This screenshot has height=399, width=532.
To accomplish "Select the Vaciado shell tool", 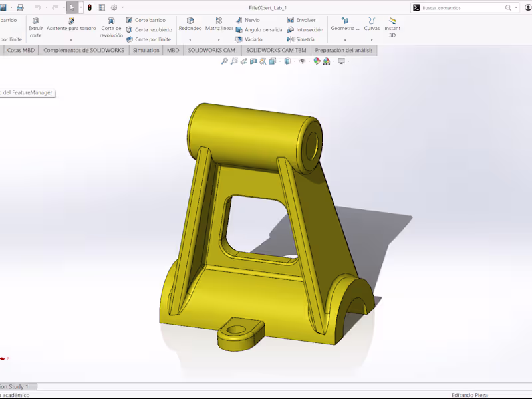I will 249,39.
